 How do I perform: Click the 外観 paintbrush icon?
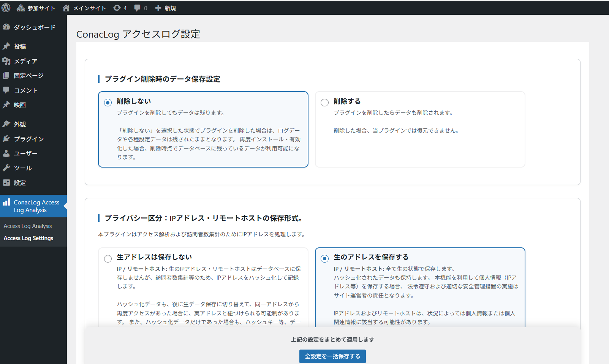click(x=6, y=124)
